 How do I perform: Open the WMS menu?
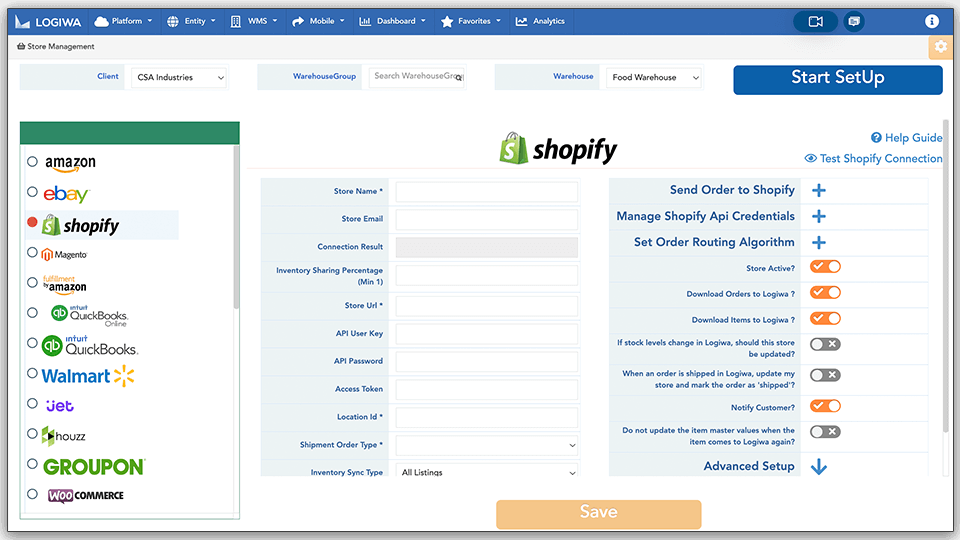pyautogui.click(x=253, y=21)
